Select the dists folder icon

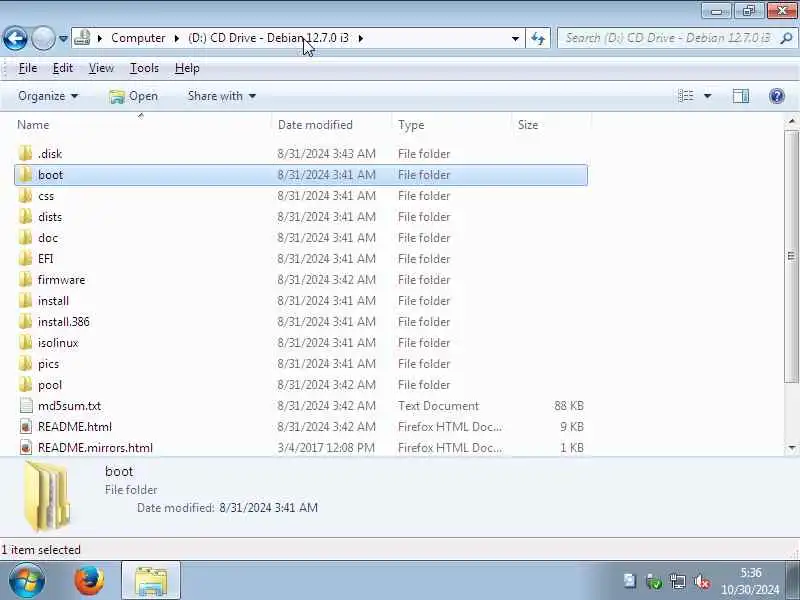tap(25, 217)
